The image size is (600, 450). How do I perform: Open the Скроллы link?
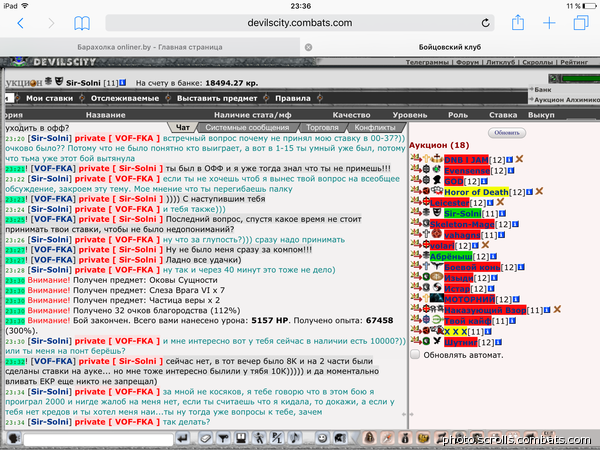(x=538, y=62)
